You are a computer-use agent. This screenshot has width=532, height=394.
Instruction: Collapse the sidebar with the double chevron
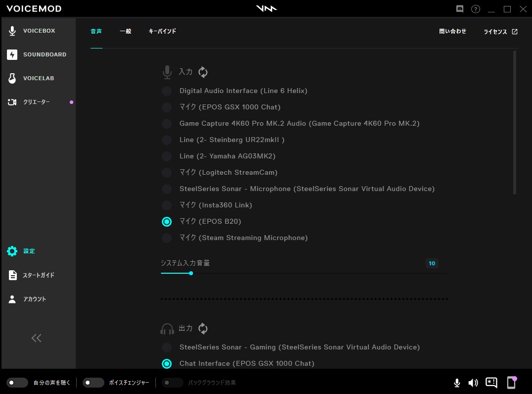(36, 338)
